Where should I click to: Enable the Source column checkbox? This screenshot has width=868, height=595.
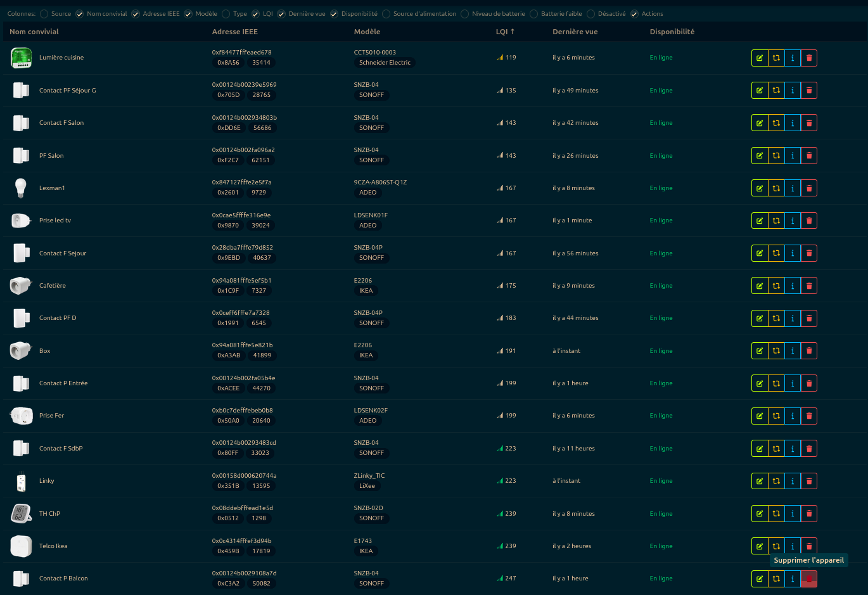(44, 14)
